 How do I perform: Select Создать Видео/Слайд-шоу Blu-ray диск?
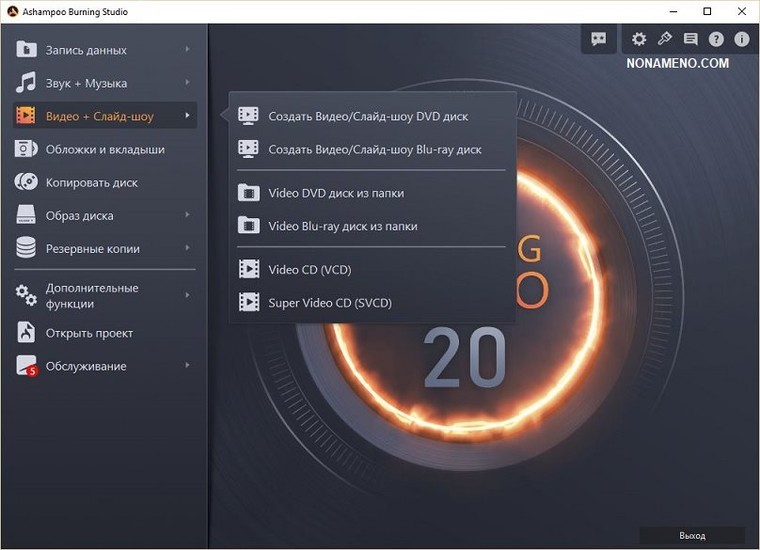click(375, 150)
